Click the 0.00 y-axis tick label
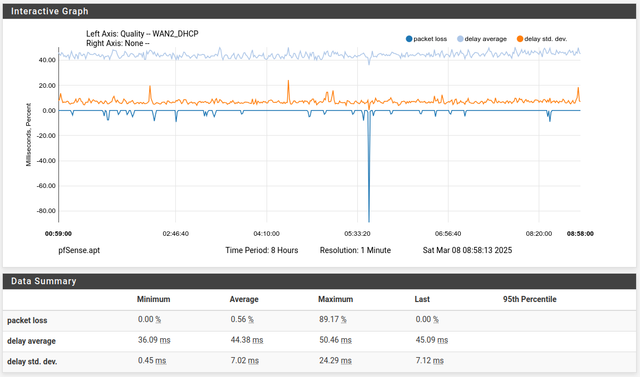This screenshot has width=640, height=377. pos(49,111)
